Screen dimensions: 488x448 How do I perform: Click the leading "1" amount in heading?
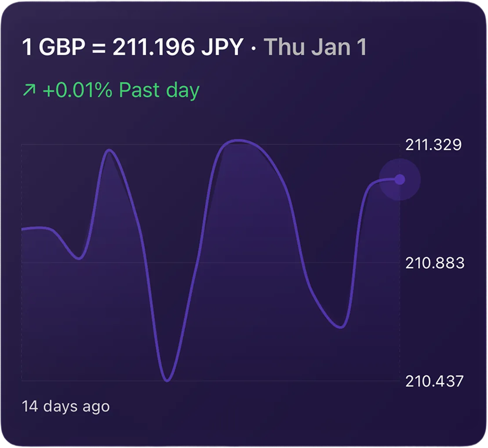tap(27, 48)
